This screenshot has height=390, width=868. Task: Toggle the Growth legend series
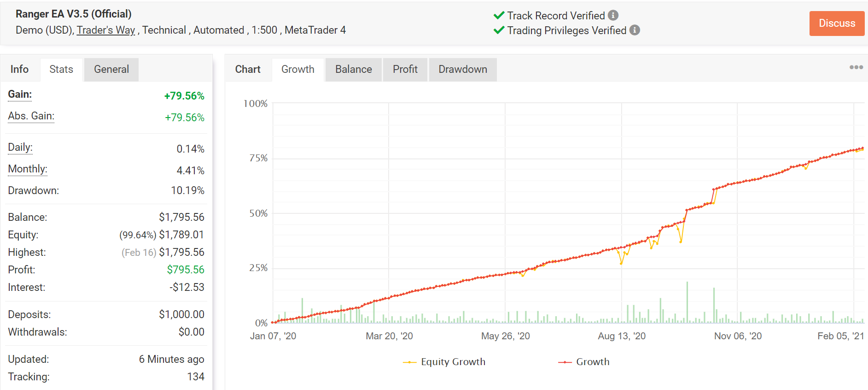[x=583, y=362]
